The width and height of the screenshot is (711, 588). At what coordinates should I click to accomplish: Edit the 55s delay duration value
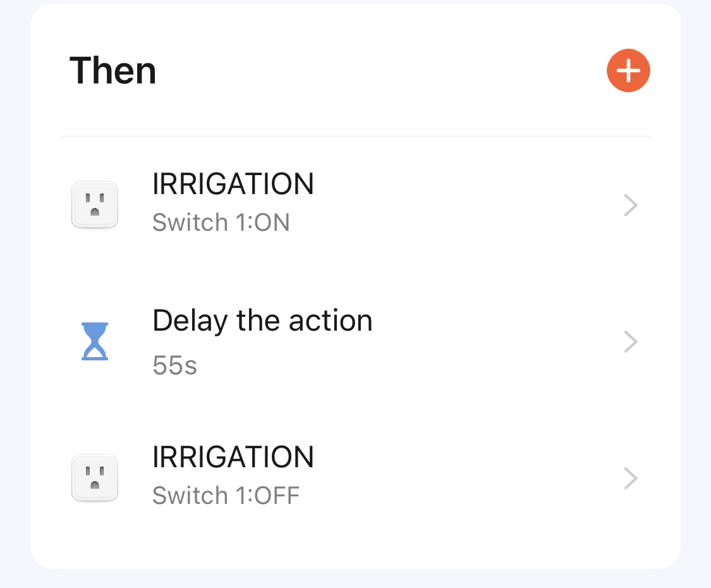[175, 365]
